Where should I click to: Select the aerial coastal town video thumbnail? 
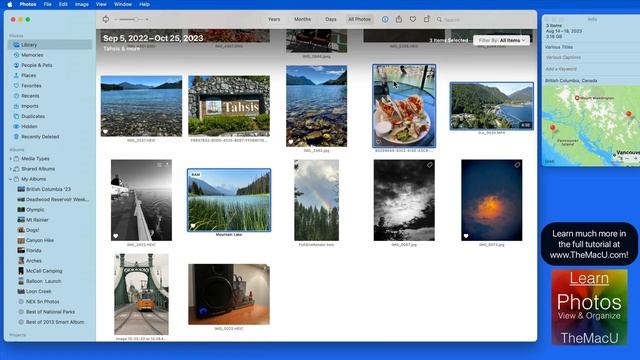click(x=492, y=106)
